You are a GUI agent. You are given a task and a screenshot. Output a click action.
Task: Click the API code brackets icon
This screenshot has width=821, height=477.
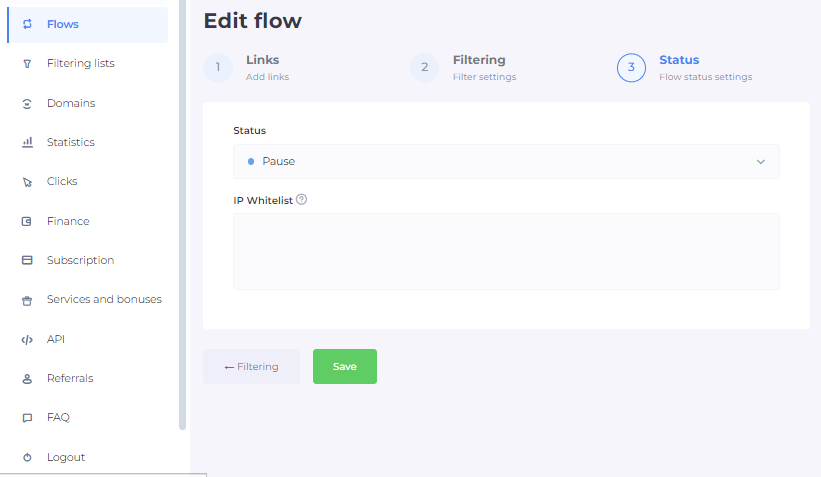click(x=27, y=340)
